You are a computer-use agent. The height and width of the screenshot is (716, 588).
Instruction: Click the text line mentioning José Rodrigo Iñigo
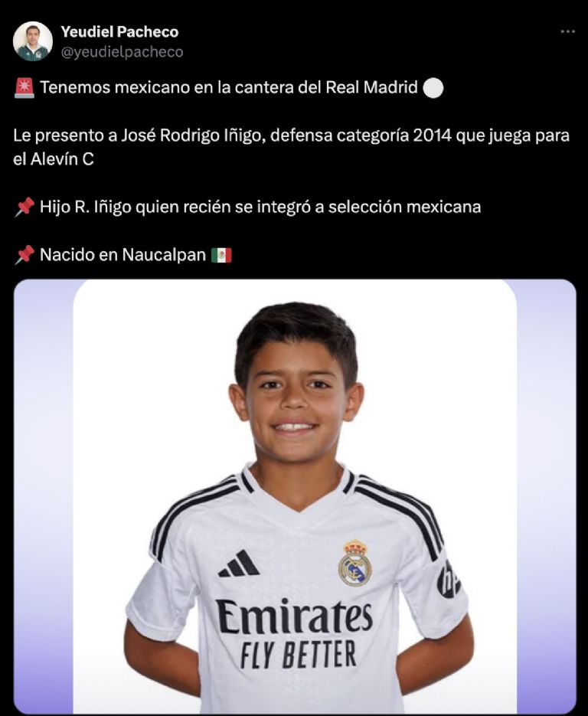(291, 136)
